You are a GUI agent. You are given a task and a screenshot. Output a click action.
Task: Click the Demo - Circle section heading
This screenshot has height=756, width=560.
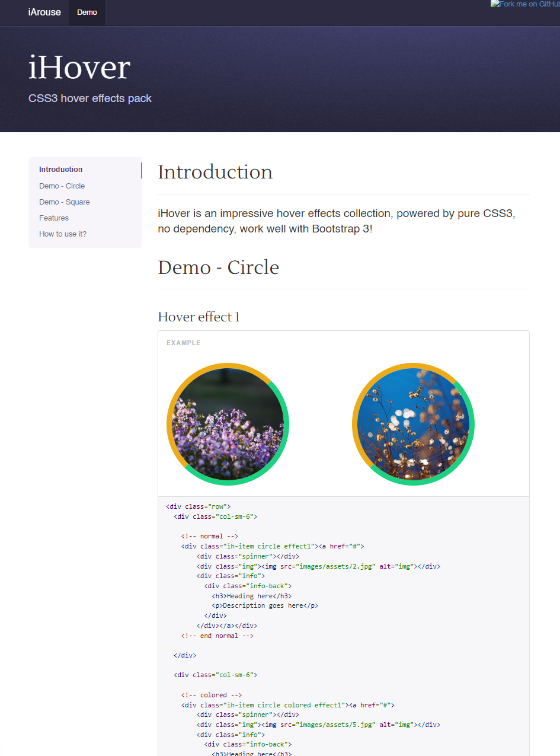click(218, 267)
